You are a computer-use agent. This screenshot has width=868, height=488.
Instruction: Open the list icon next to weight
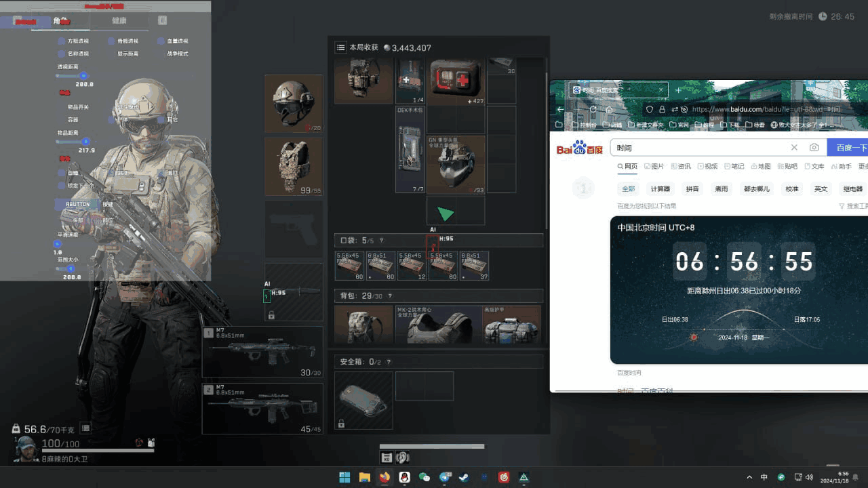tap(85, 428)
